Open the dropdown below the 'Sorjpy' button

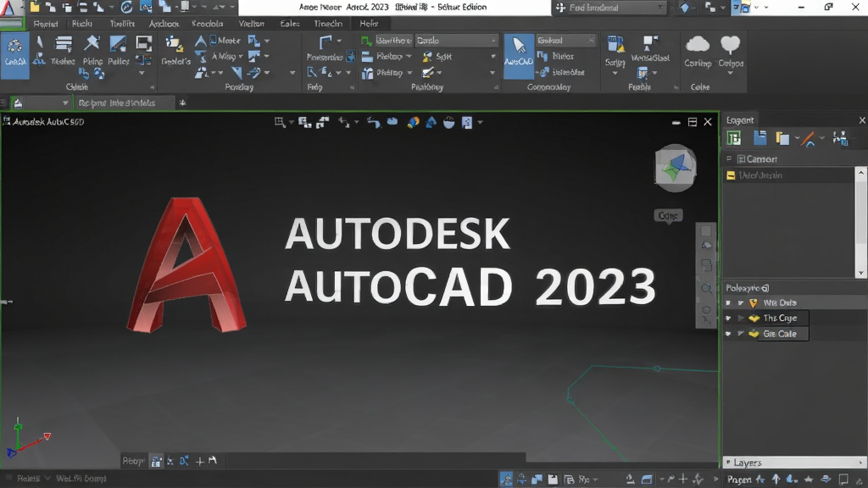pos(615,73)
